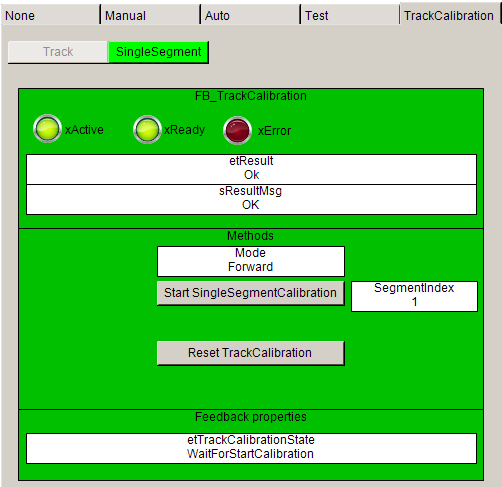Image resolution: width=502 pixels, height=487 pixels.
Task: Click the red xError indicator lamp
Action: coord(237,130)
